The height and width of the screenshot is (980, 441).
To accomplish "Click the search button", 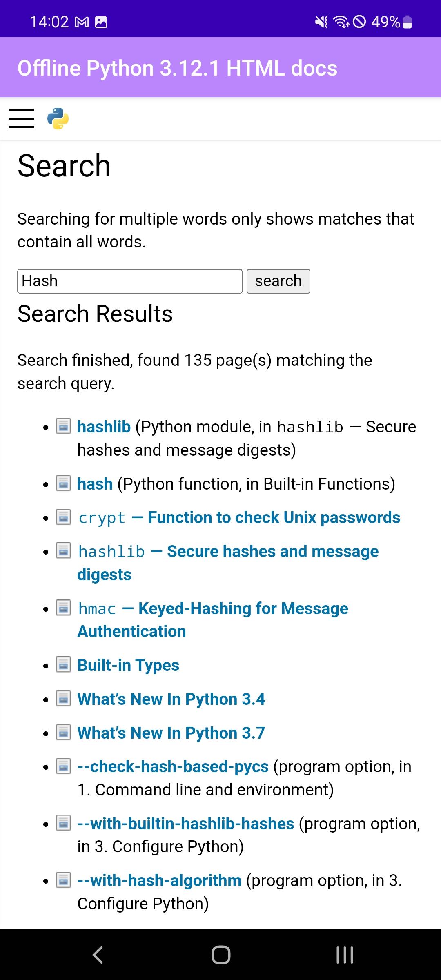I will coord(278,281).
